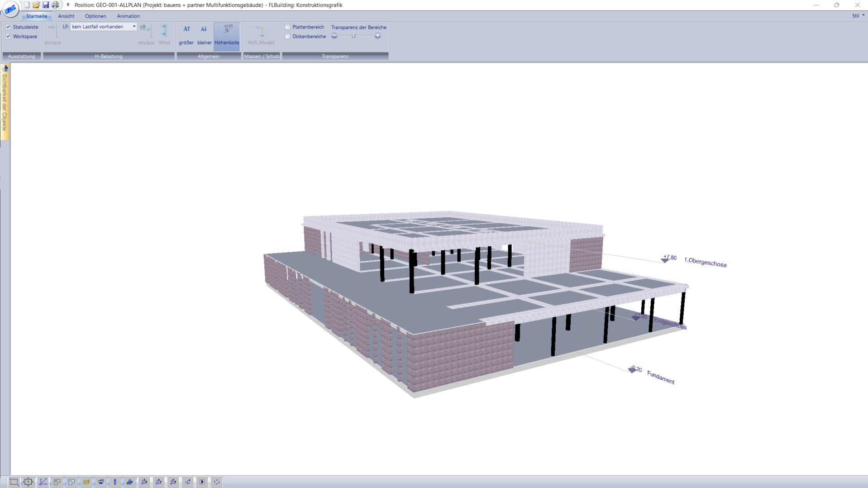Start animation with the play icon
This screenshot has height=488, width=868.
tap(202, 482)
